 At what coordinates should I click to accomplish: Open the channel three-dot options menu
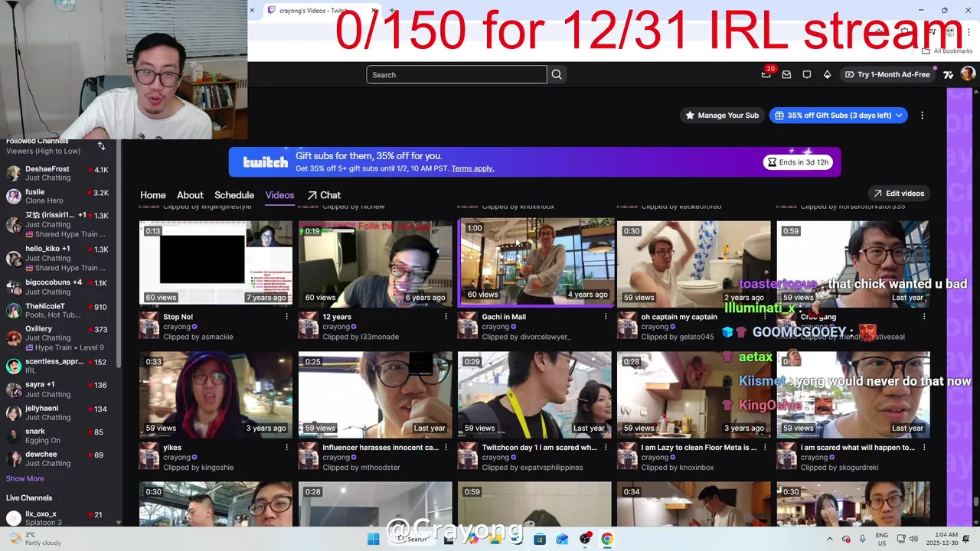click(x=922, y=116)
